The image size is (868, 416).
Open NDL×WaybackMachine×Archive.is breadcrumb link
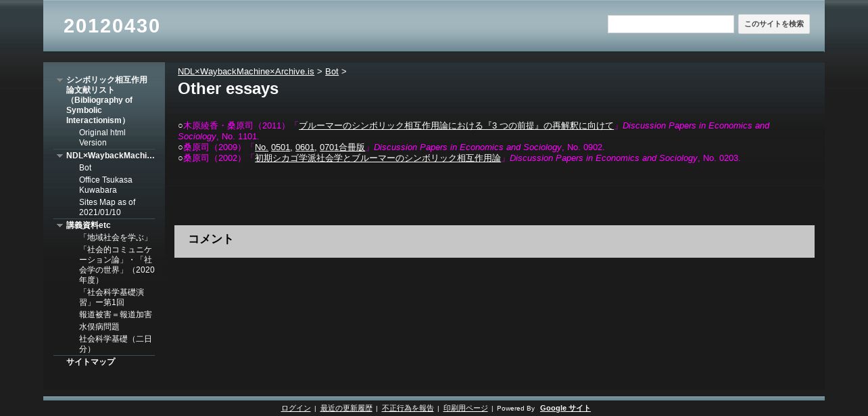245,71
